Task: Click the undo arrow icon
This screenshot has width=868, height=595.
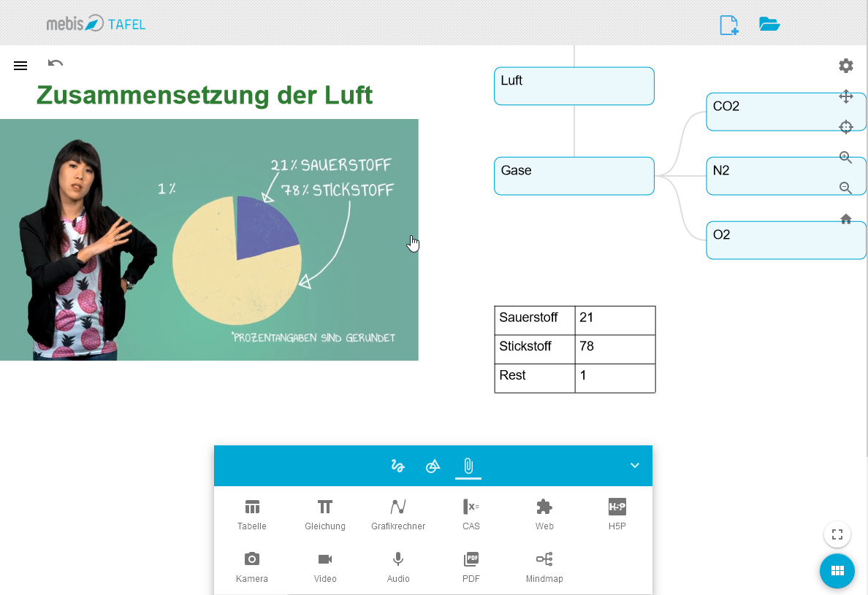Action: (x=56, y=64)
